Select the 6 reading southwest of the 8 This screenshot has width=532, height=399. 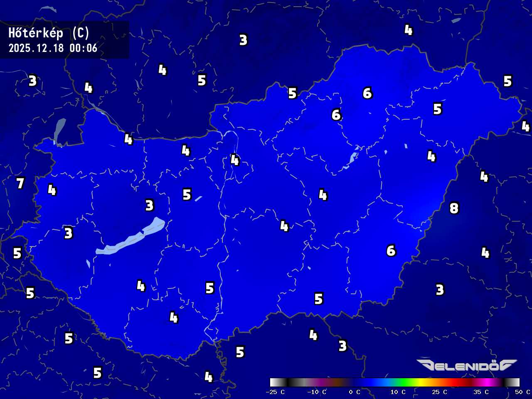(x=391, y=251)
